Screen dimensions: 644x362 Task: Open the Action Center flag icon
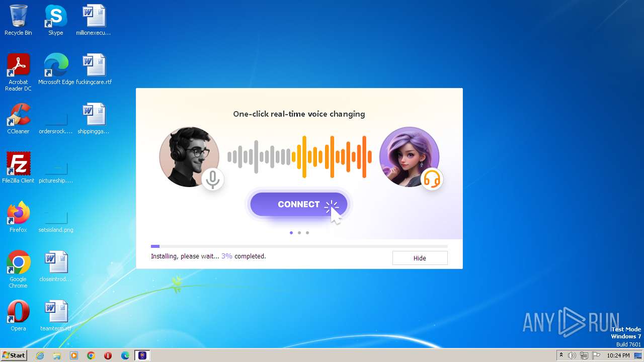(596, 355)
